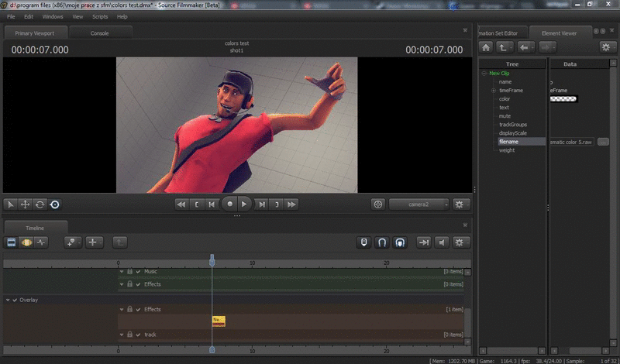
Task: Click the timeline settings gear icon
Action: coord(460,242)
